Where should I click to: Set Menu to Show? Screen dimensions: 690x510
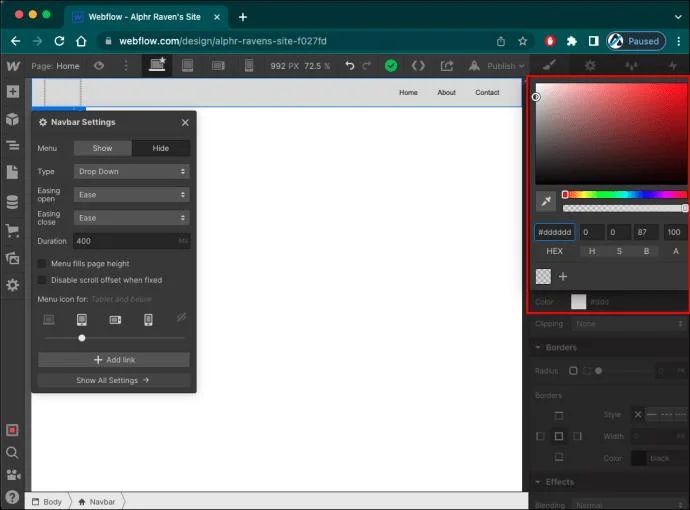tap(103, 148)
